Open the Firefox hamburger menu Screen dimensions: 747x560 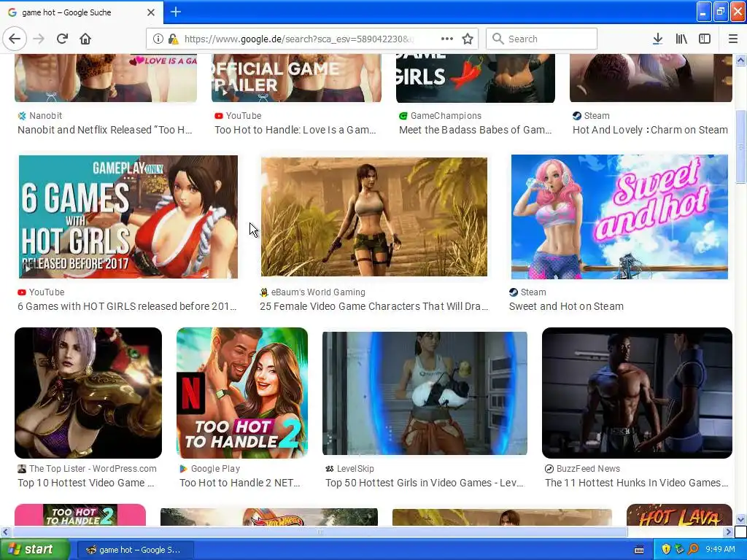[733, 39]
